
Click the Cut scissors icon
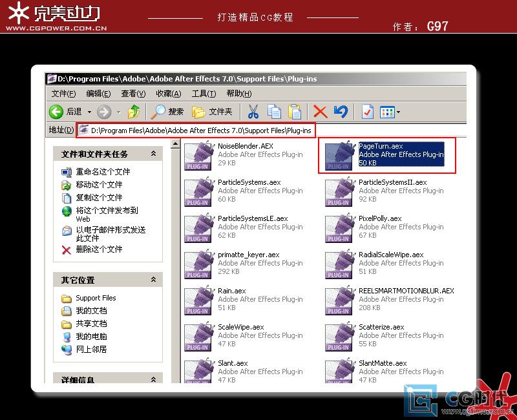pos(253,112)
